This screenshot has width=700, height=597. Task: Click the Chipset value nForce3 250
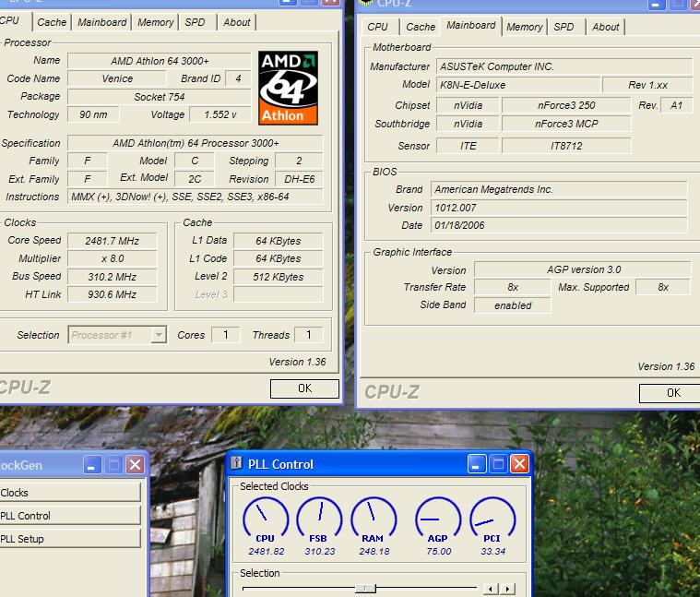(566, 105)
